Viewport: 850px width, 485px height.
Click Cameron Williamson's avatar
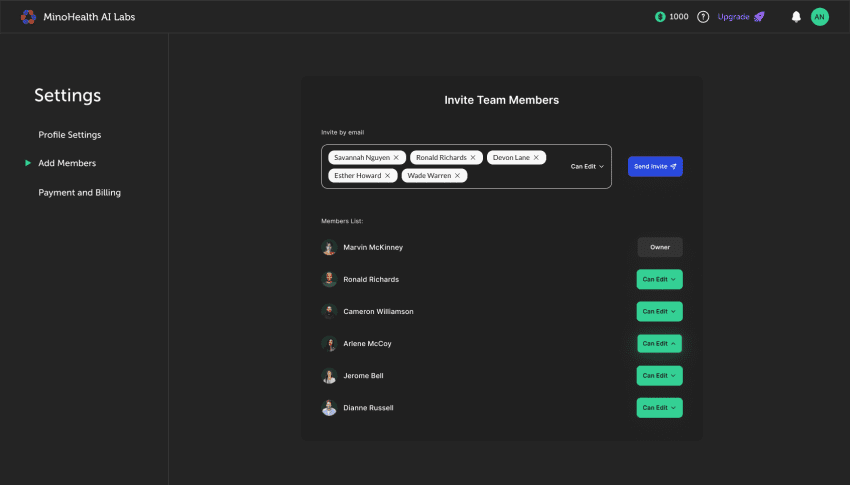(x=329, y=311)
